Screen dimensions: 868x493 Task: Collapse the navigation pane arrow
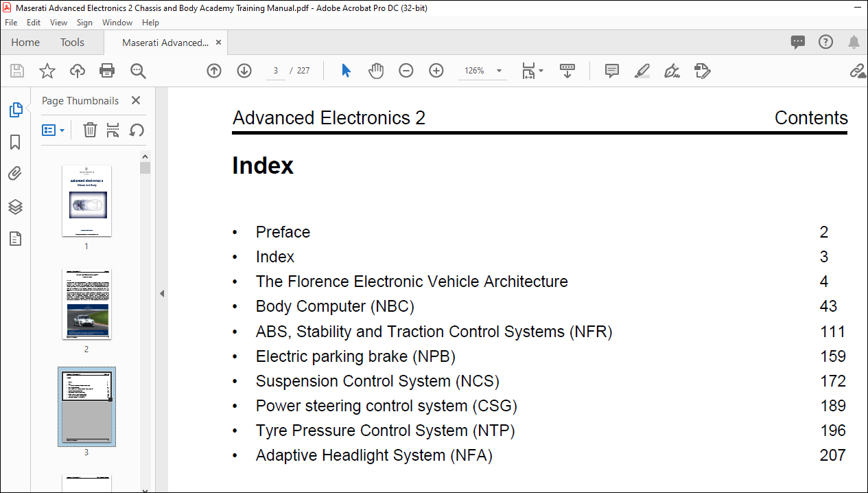(162, 293)
